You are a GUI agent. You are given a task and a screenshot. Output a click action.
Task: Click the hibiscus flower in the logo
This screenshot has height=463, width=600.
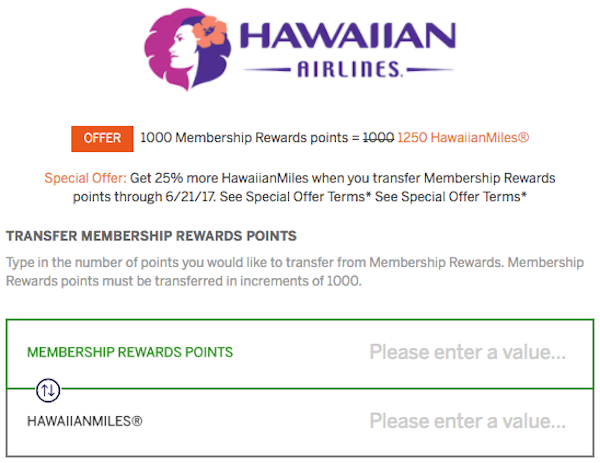click(x=209, y=31)
